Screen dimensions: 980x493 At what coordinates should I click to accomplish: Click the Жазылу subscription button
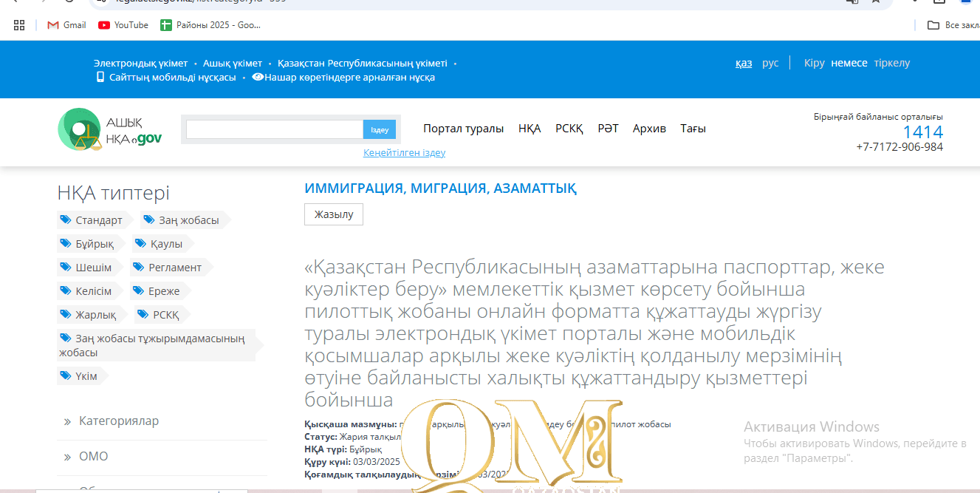coord(333,214)
